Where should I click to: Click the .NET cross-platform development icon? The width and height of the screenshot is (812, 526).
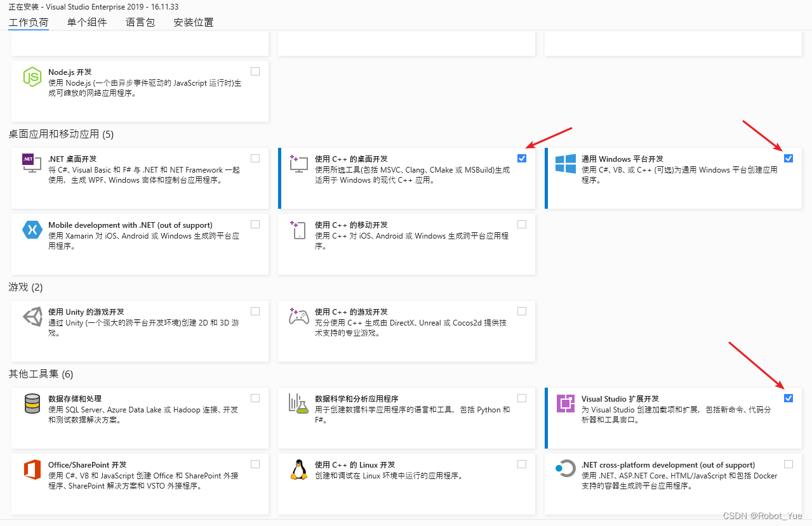[x=565, y=470]
